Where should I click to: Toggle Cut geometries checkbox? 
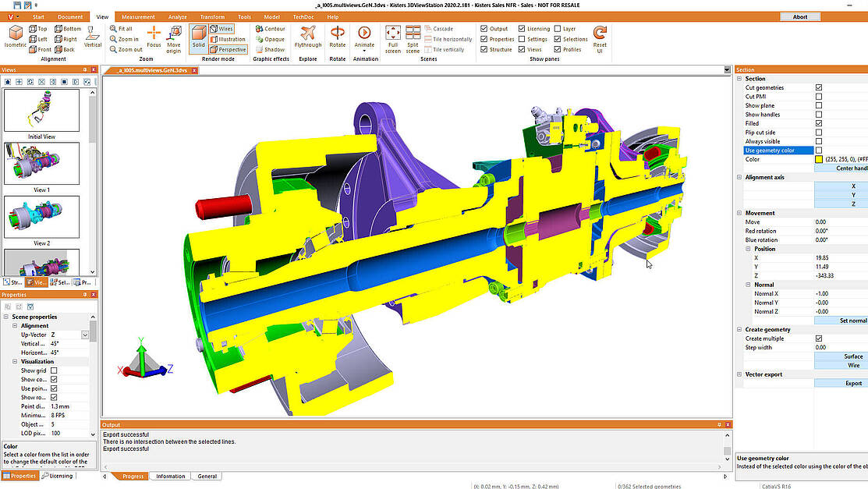[x=819, y=87]
